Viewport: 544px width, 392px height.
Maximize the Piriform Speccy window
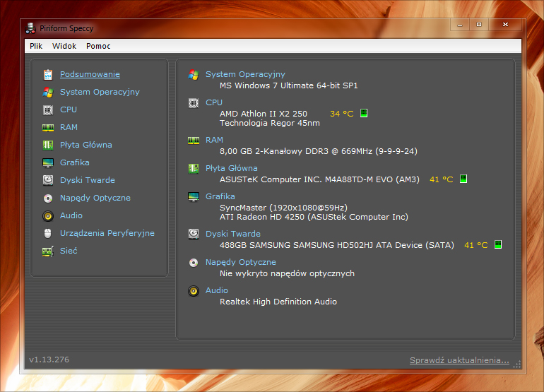(479, 25)
